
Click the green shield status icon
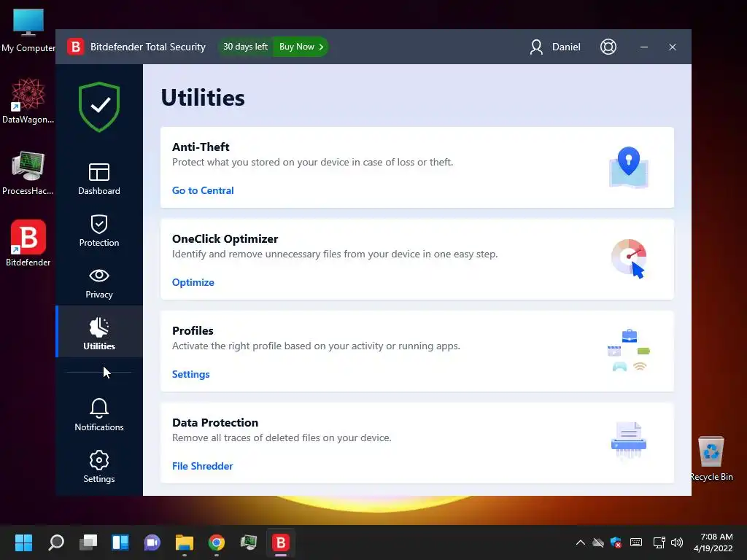(x=99, y=107)
